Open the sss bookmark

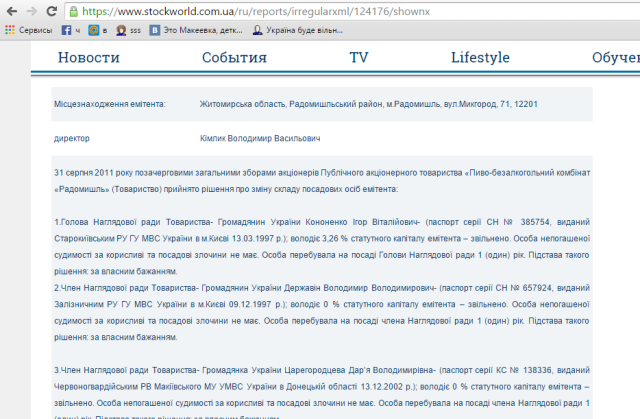coord(126,31)
